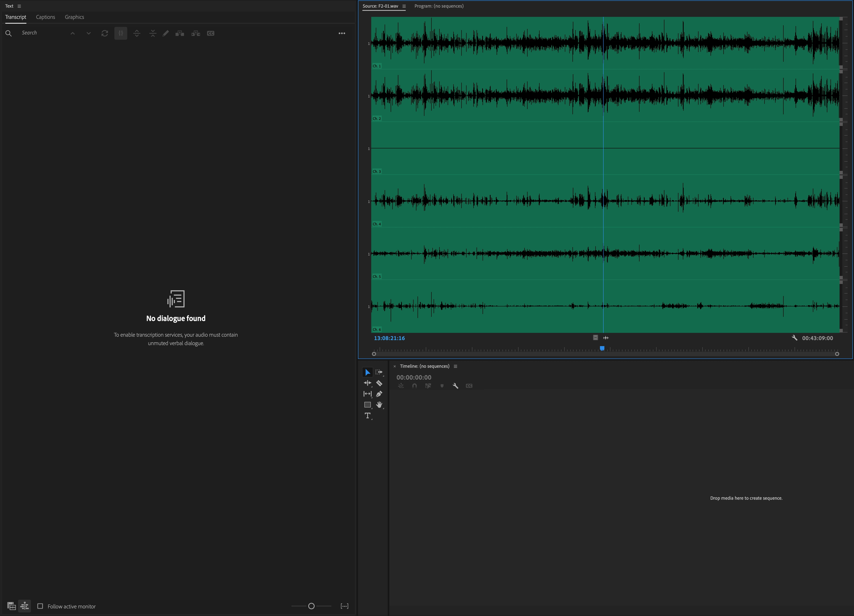Select the Pen tool
The image size is (854, 616).
[379, 394]
